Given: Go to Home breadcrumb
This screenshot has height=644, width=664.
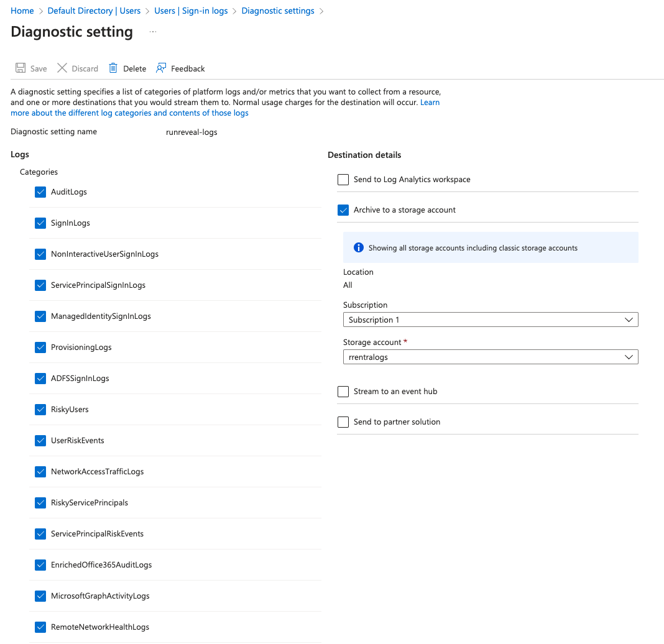Looking at the screenshot, I should point(22,11).
